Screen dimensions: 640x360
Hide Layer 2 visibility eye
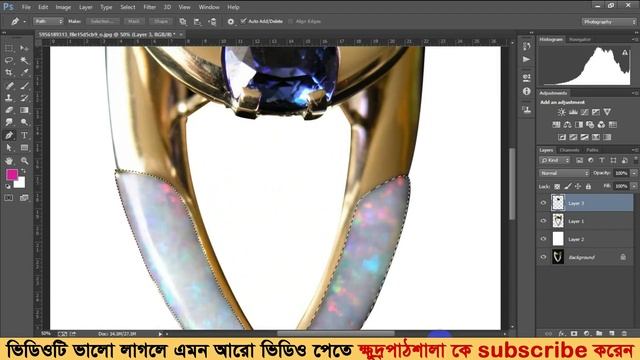[x=543, y=239]
